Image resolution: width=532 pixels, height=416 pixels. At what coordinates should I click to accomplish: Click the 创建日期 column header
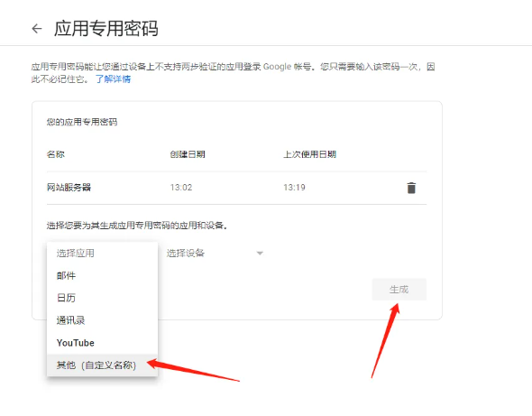pyautogui.click(x=188, y=154)
